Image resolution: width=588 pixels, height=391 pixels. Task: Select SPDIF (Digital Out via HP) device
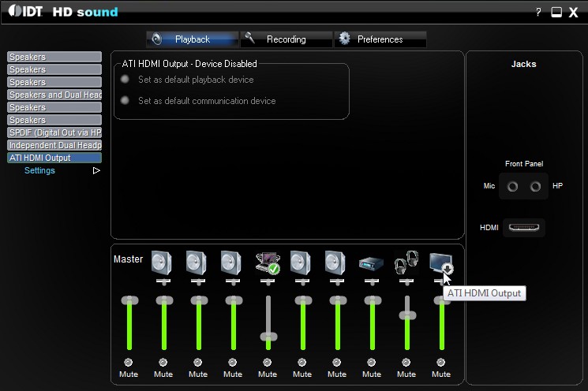click(54, 132)
